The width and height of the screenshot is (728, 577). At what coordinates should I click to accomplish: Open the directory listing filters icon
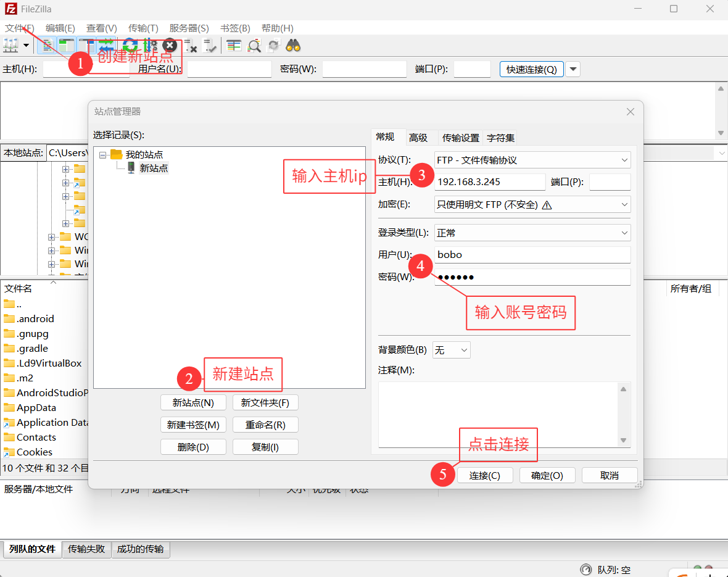tap(234, 46)
